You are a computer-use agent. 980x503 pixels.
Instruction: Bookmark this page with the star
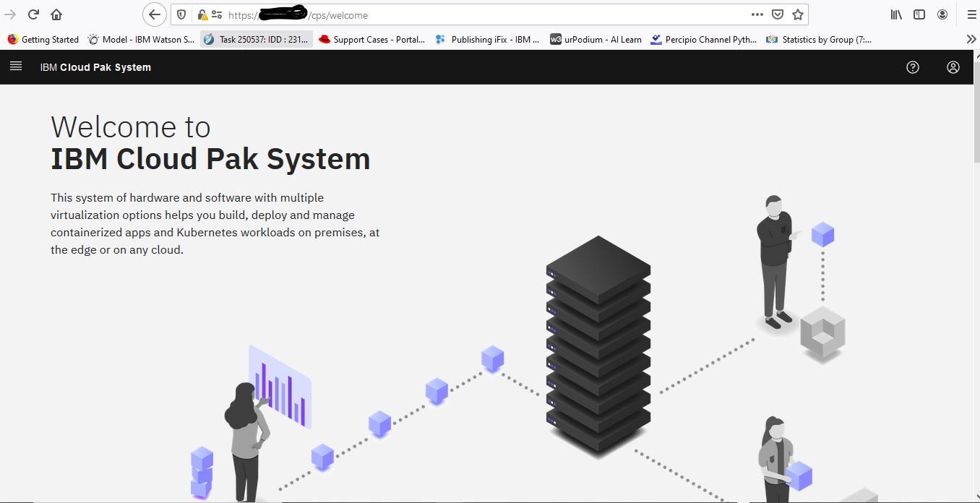pos(797,14)
